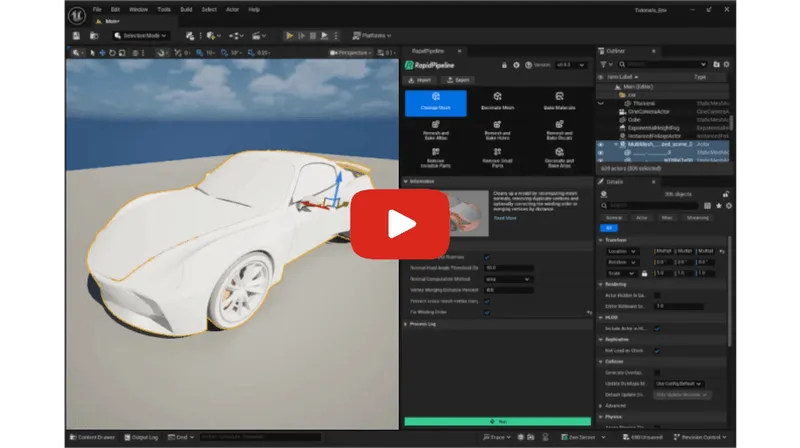The height and width of the screenshot is (448, 800).
Task: Open RapidPipeline settings gear
Action: click(516, 65)
